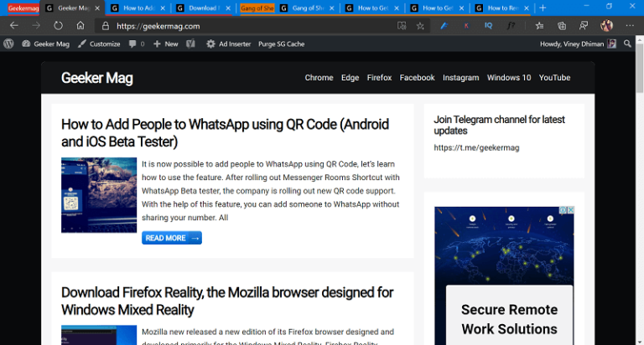Reload the page with Refresh icon
The width and height of the screenshot is (644, 345).
click(58, 26)
